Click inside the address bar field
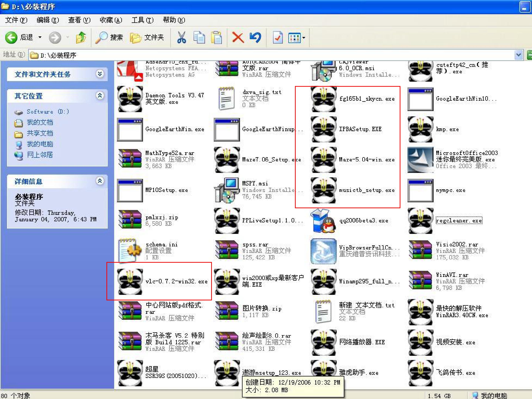 coord(272,55)
